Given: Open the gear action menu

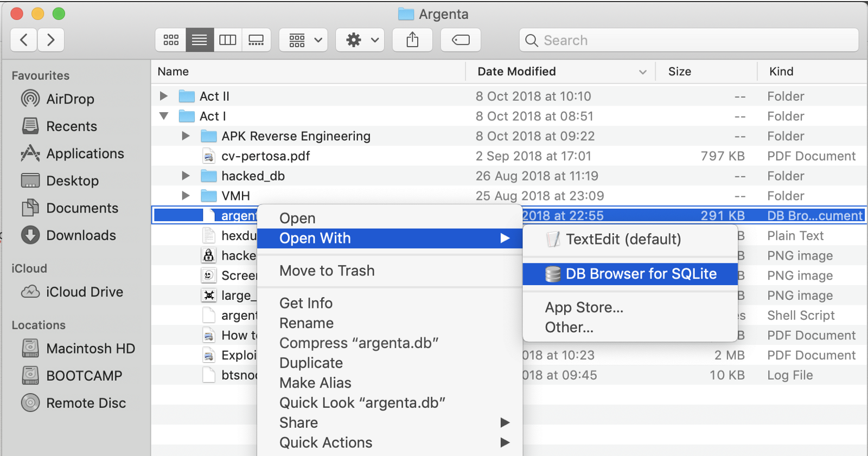Looking at the screenshot, I should pyautogui.click(x=360, y=40).
